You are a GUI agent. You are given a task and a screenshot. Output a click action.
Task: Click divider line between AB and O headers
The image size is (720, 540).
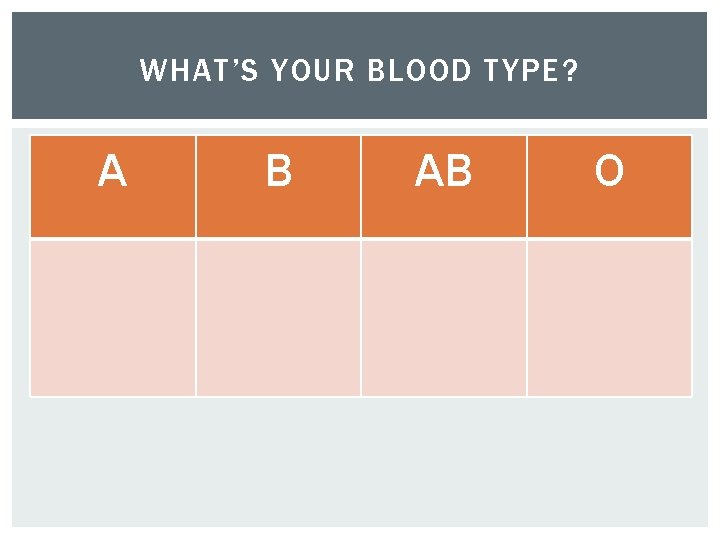tap(527, 186)
